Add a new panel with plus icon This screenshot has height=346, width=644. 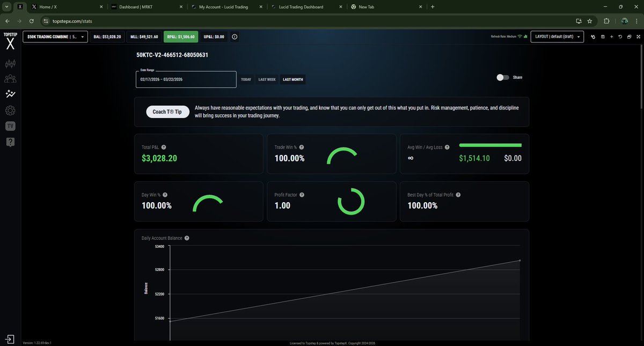[611, 37]
